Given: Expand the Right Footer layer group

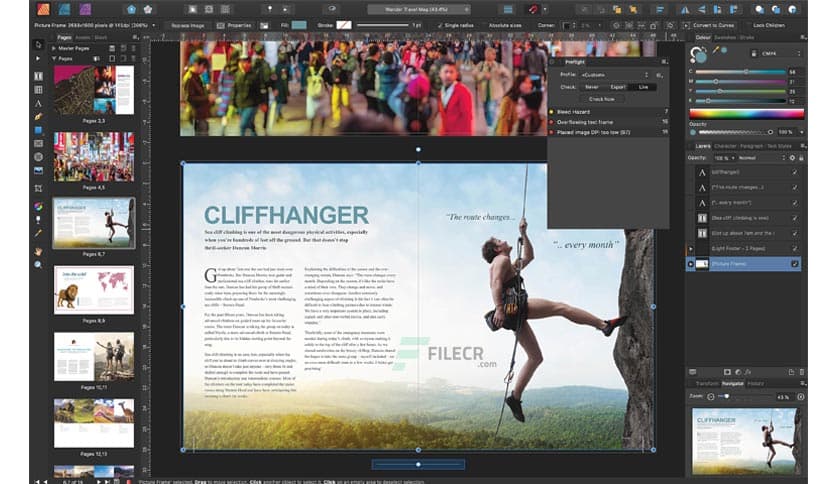Looking at the screenshot, I should (x=691, y=248).
